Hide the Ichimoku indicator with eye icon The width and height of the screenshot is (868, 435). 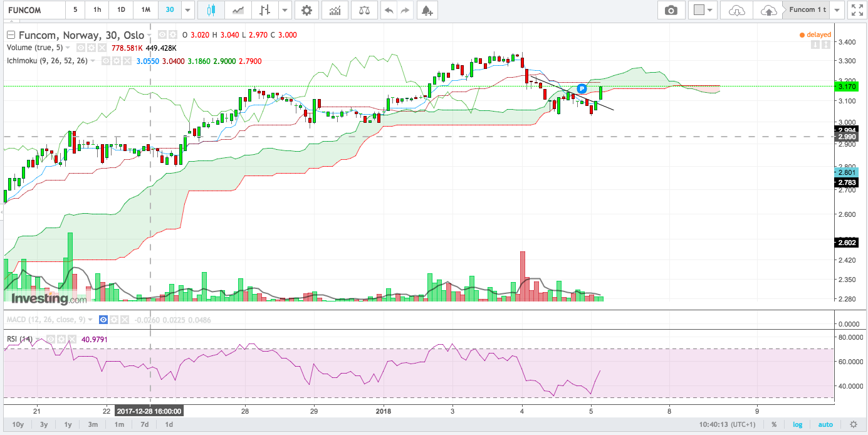[106, 61]
